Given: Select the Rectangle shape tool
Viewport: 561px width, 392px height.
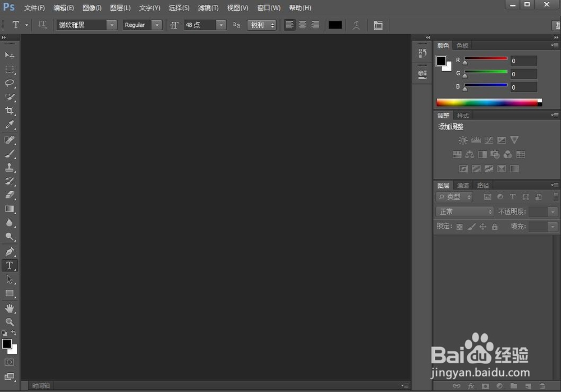Looking at the screenshot, I should coord(10,293).
